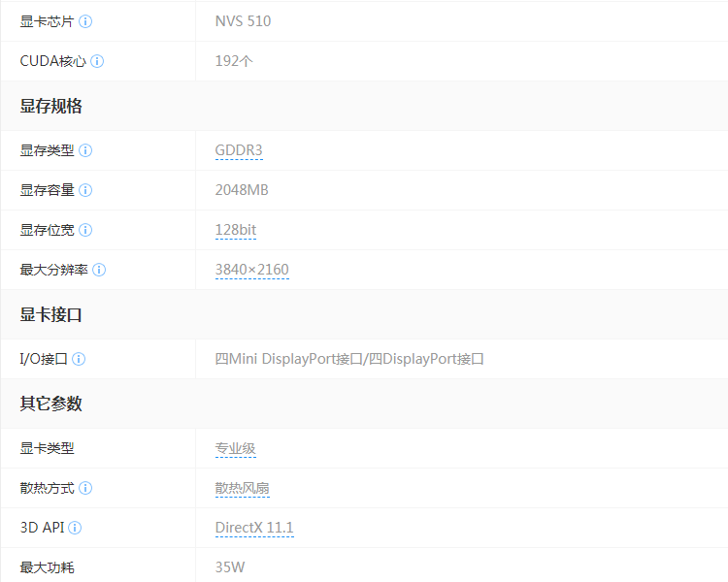Click the 其它参数 section heading
Viewport: 728px width, 582px height.
51,404
